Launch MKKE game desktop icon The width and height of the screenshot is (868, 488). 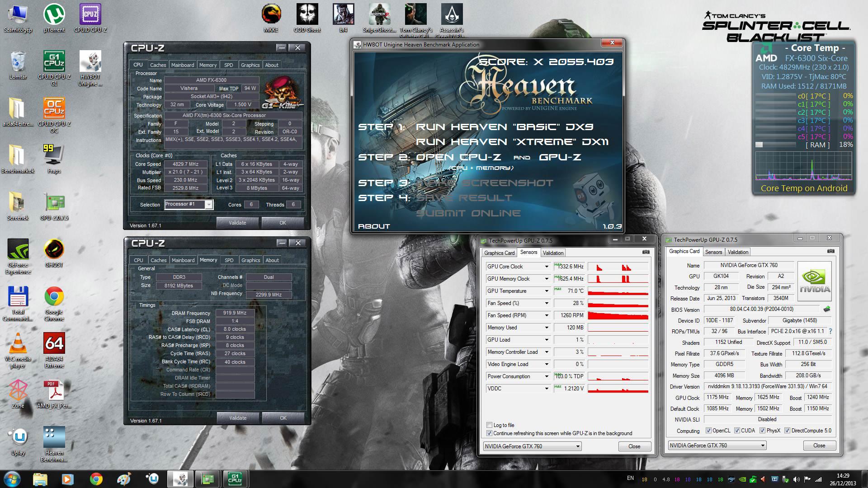point(271,18)
